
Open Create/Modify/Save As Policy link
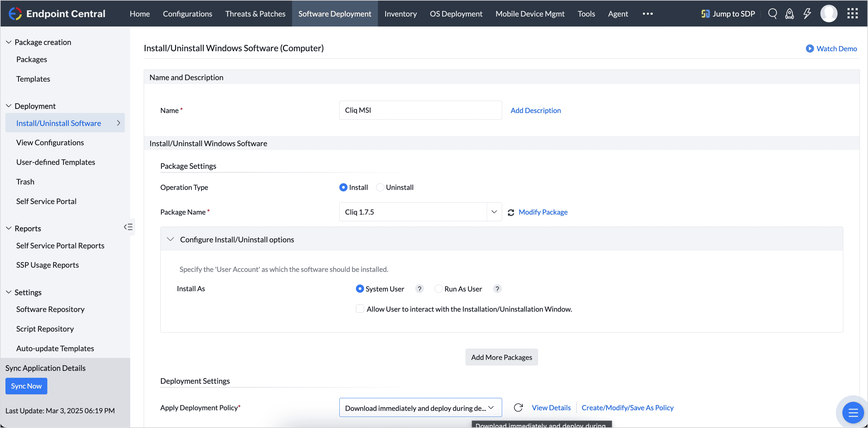627,408
